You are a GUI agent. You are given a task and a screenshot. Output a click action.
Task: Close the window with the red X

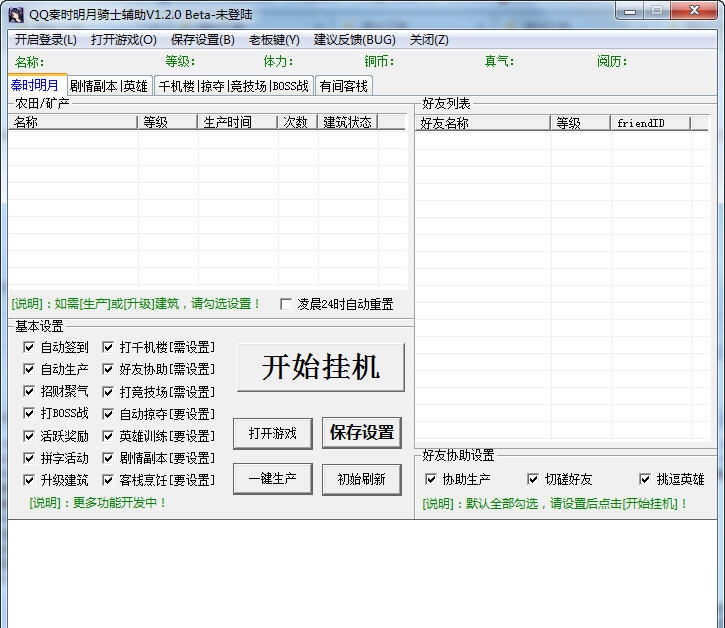click(694, 11)
